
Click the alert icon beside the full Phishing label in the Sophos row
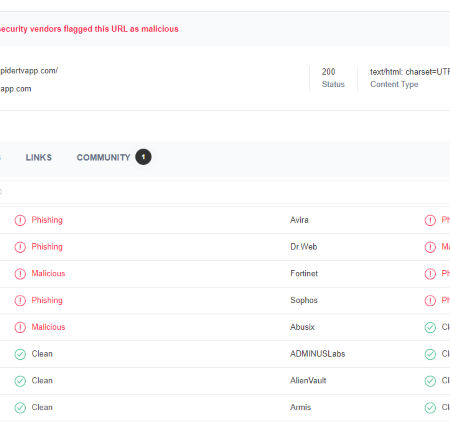[x=20, y=300]
